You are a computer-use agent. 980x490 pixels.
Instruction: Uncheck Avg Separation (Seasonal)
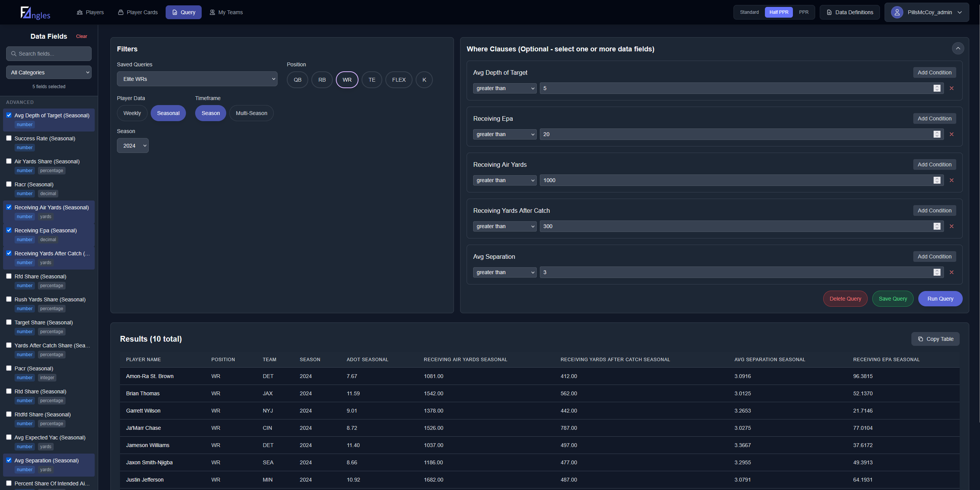(x=9, y=460)
